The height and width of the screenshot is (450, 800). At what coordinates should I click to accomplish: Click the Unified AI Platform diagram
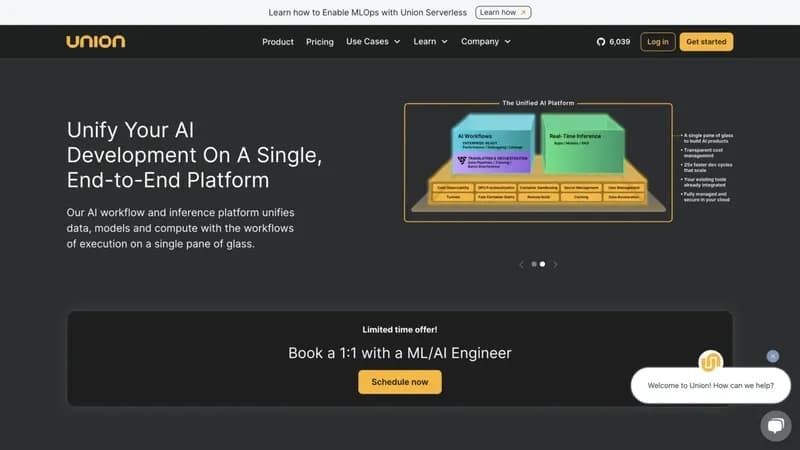[x=538, y=162]
